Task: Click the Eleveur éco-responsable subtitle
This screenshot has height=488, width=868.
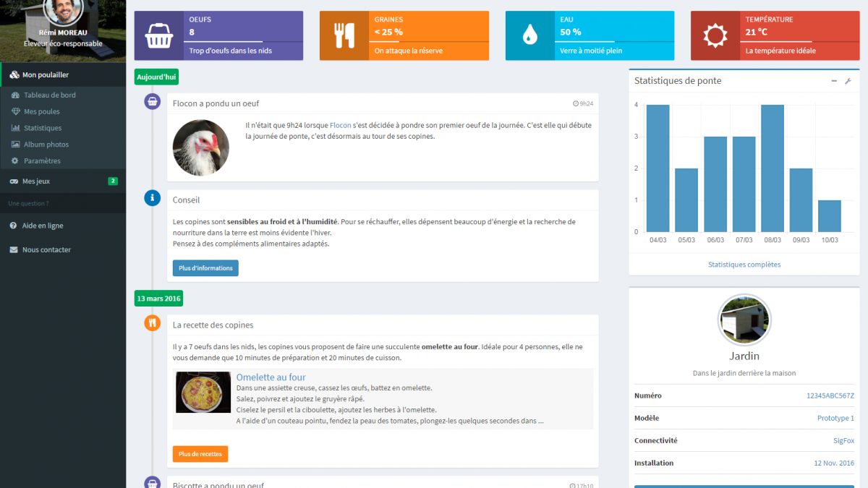Action: pos(63,43)
